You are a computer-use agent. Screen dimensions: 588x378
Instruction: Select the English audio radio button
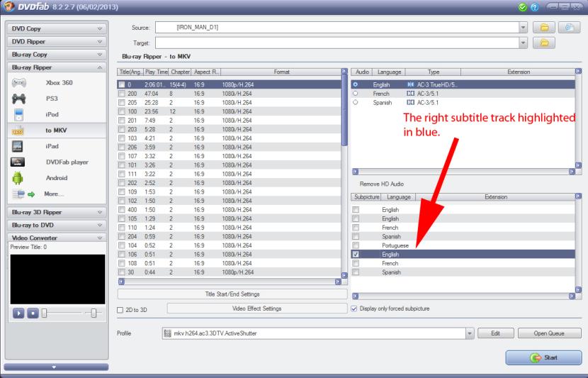[355, 84]
